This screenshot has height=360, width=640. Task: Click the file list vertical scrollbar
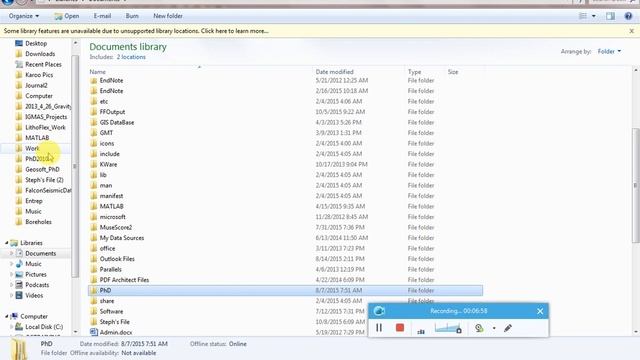636,186
